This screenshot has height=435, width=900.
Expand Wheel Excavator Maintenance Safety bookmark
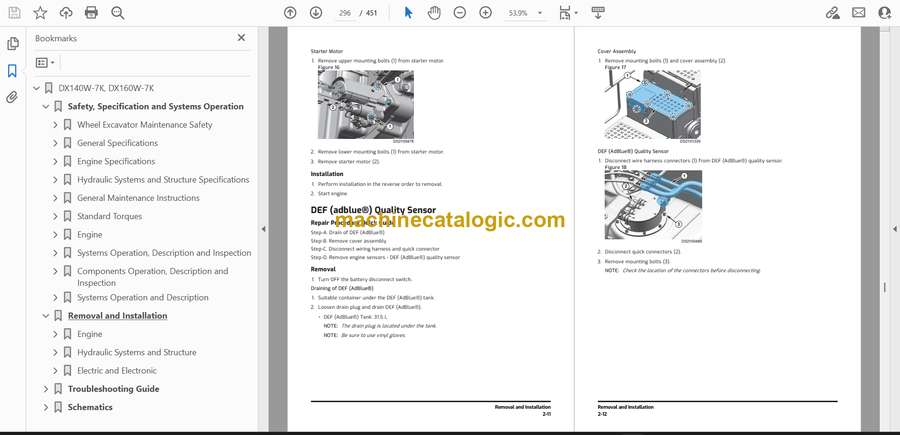55,125
